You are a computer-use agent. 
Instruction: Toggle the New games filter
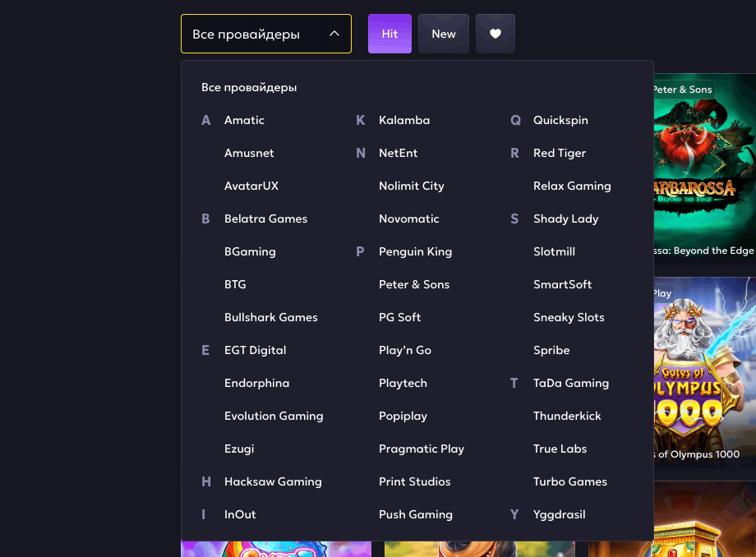click(444, 34)
